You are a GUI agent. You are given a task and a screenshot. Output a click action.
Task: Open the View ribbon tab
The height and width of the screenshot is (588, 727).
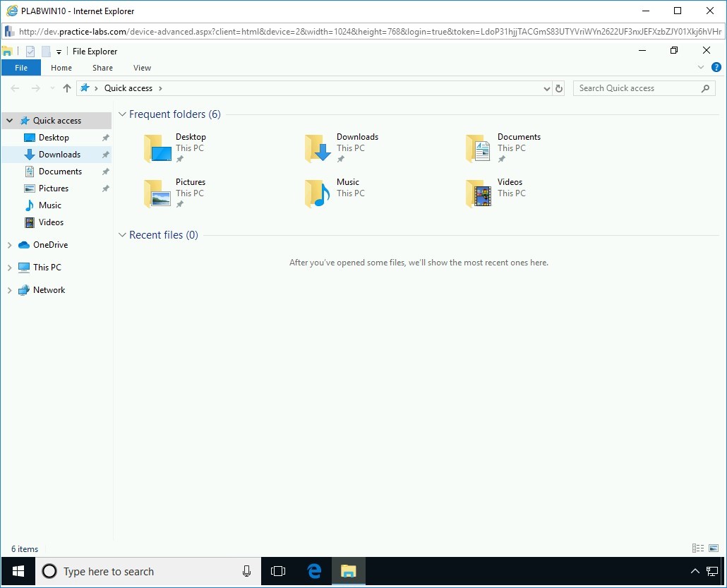[x=141, y=67]
